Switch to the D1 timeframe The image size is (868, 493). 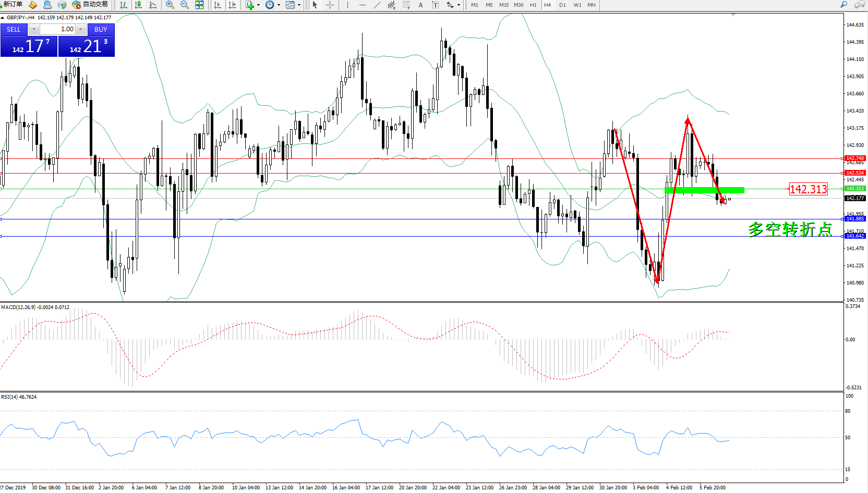coord(562,5)
